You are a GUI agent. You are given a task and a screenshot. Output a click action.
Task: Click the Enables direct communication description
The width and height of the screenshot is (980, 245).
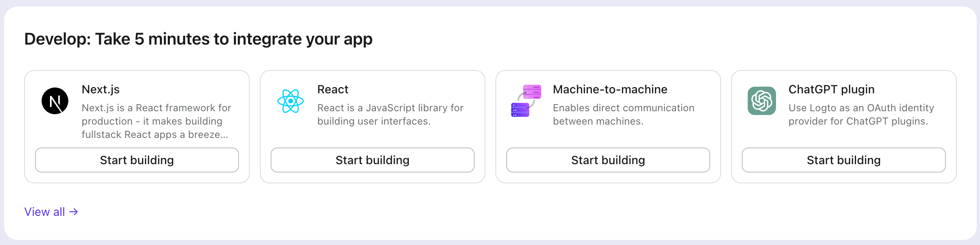(x=624, y=115)
